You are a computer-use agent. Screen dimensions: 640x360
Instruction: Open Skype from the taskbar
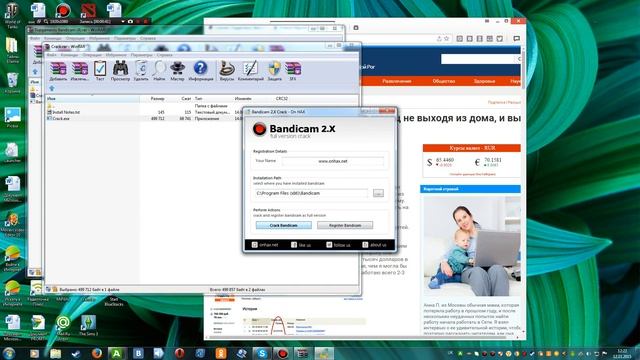(x=262, y=353)
